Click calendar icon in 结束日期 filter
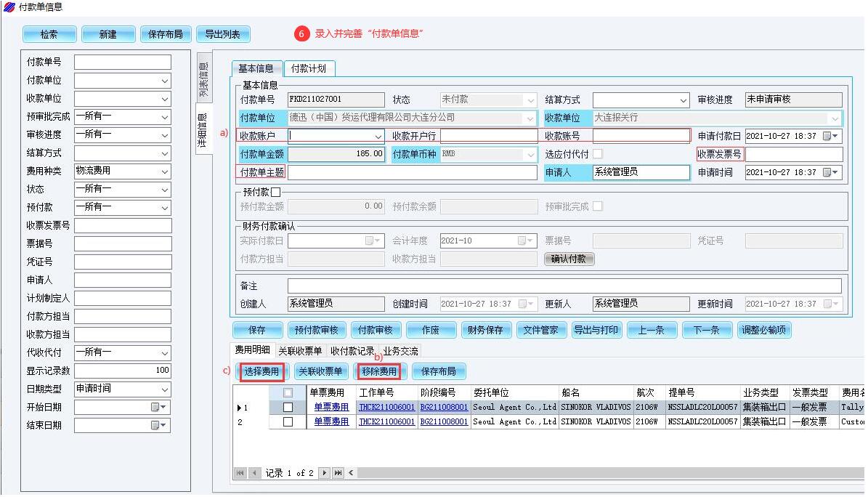This screenshot has height=497, width=868. [x=156, y=426]
